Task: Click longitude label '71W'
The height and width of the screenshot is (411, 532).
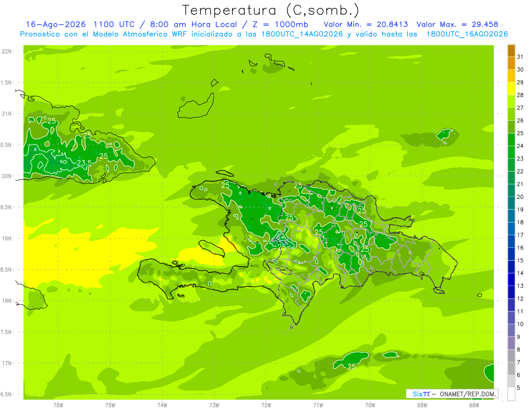Action: [x=318, y=405]
